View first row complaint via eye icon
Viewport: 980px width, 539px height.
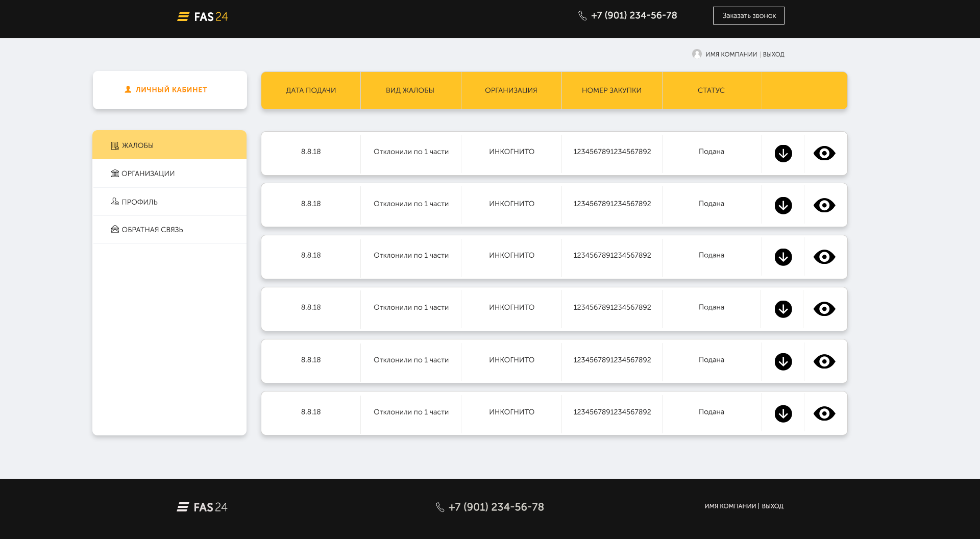[824, 153]
